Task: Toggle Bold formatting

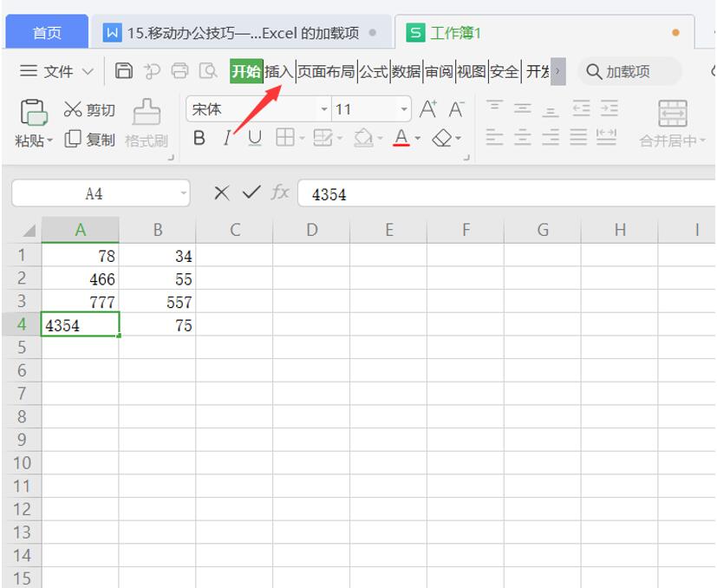Action: pos(199,138)
